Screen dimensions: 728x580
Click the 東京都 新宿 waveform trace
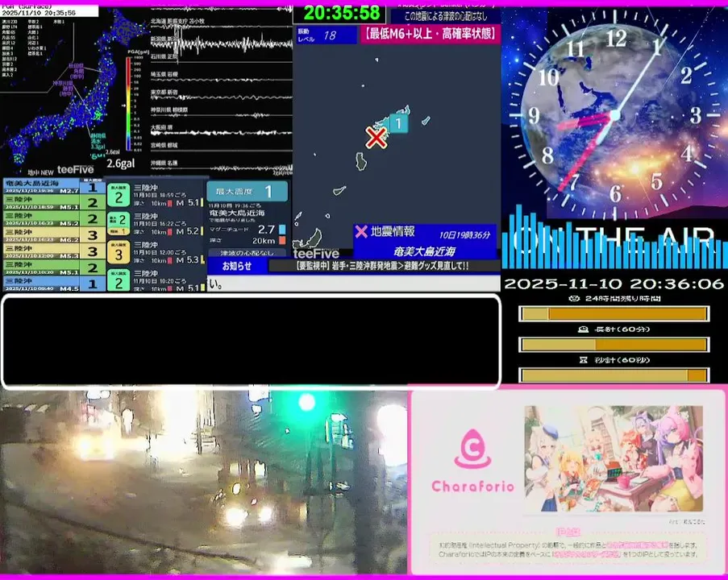[x=221, y=97]
